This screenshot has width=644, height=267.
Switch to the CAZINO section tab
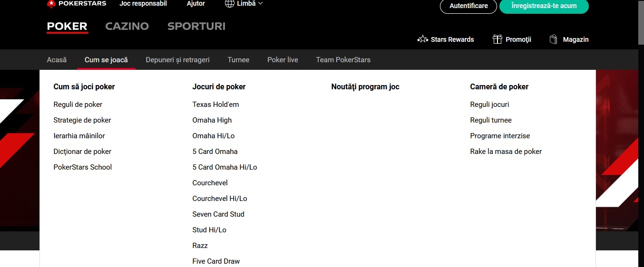coord(127,27)
